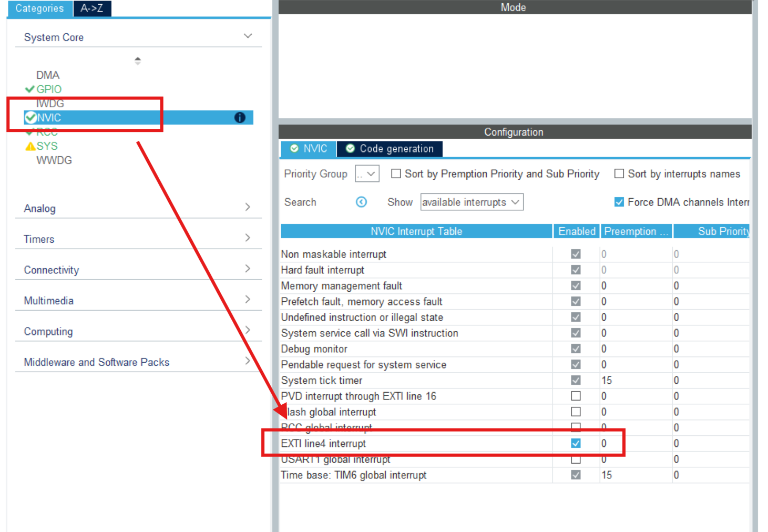Screen dimensions: 768x532
Task: Disable EXTI line4 interrupt checkbox
Action: [576, 443]
